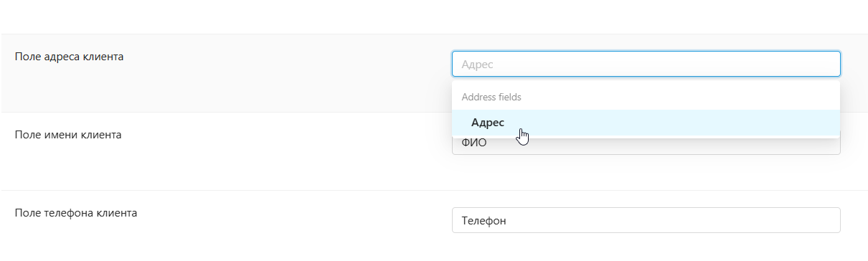This screenshot has height=261, width=868.
Task: Click the "Поле имени клиента" label
Action: pos(68,134)
